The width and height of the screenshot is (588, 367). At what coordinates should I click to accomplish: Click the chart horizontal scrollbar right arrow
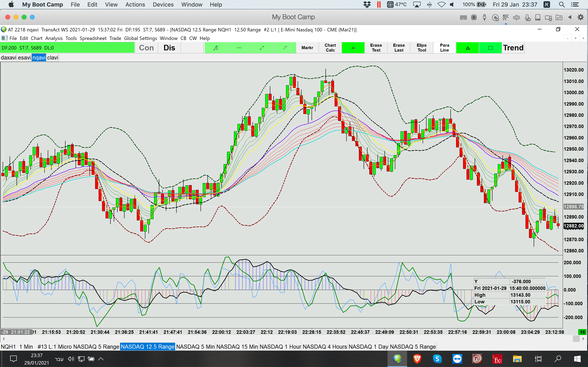pyautogui.click(x=583, y=339)
